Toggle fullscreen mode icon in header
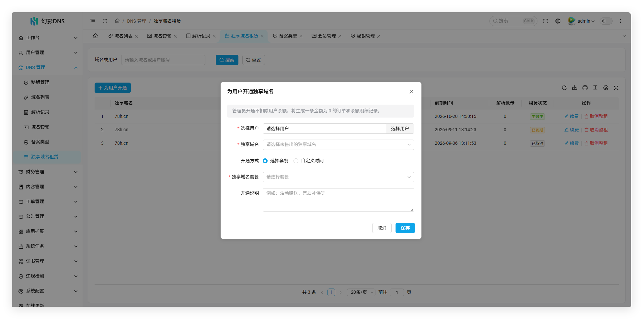The height and width of the screenshot is (319, 644). [x=546, y=21]
